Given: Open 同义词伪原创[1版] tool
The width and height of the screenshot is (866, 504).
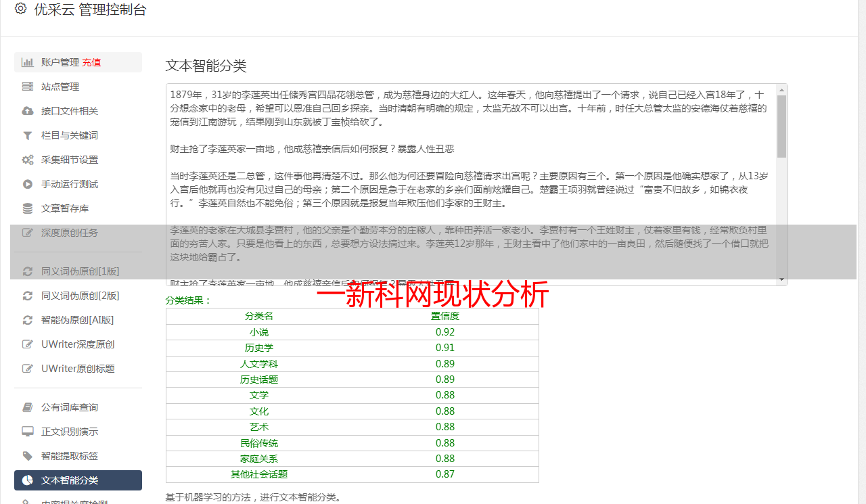Looking at the screenshot, I should 78,271.
